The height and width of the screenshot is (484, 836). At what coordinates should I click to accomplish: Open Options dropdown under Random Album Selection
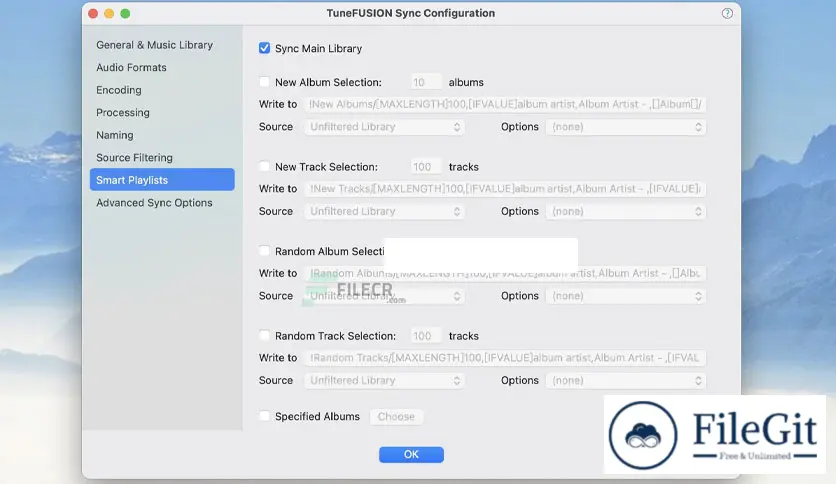pos(626,296)
